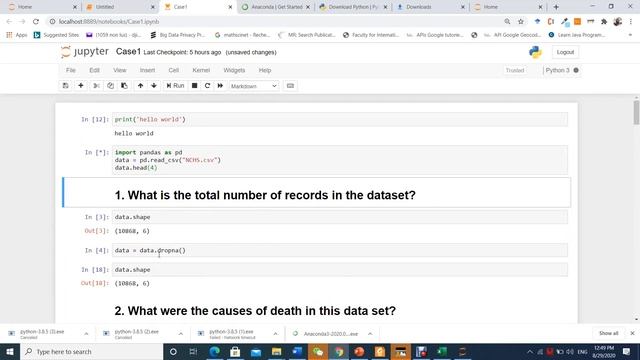The width and height of the screenshot is (640, 360).
Task: Move selected cell down arrow
Action: click(x=154, y=86)
